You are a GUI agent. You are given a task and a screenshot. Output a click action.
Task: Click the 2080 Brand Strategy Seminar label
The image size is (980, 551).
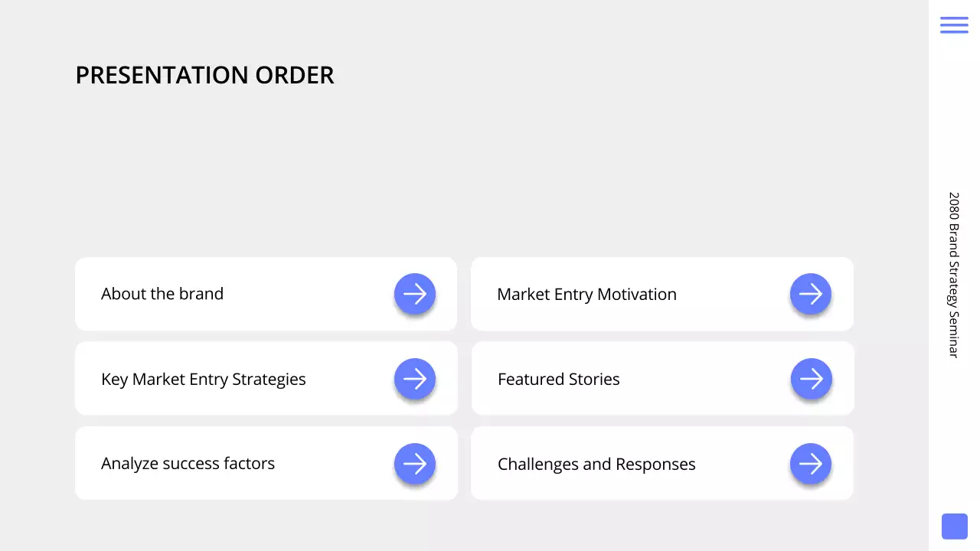(954, 275)
